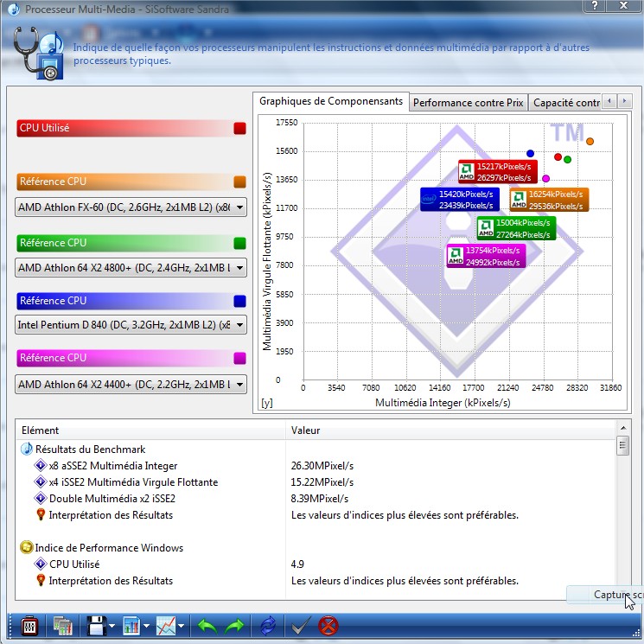Refresh results with the blue arrows icon
The image size is (644, 644).
(x=268, y=627)
